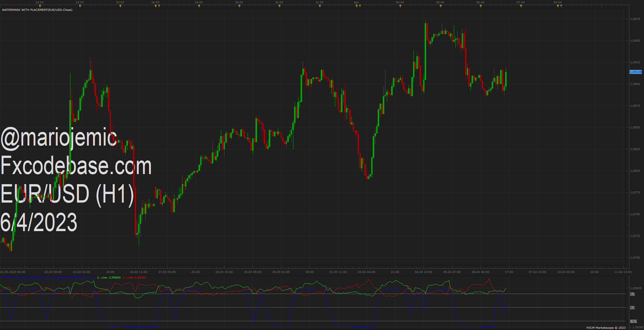Click the current price tag 1,09138
Screen dimensions: 644x330
pyautogui.click(x=635, y=72)
